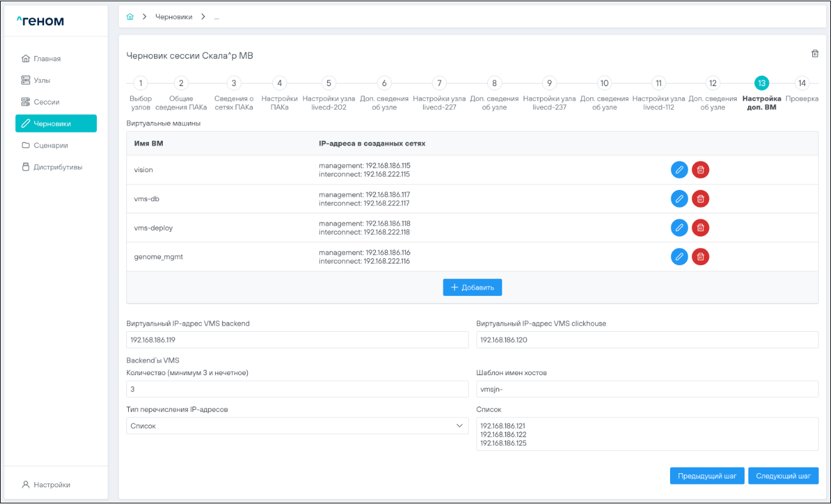Image resolution: width=831 pixels, height=504 pixels.
Task: Click the Черновики breadcrumb link
Action: point(173,17)
